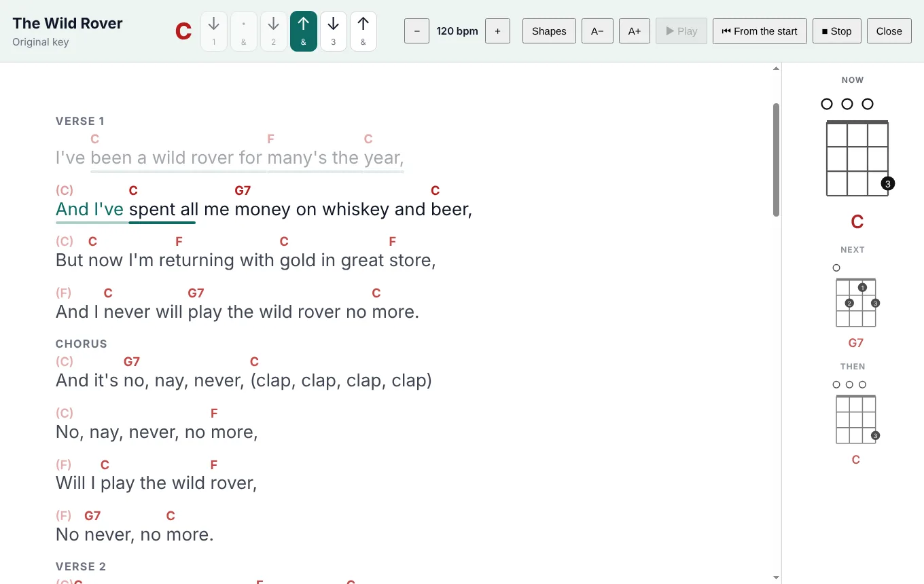
Task: Stop the playback
Action: [837, 31]
